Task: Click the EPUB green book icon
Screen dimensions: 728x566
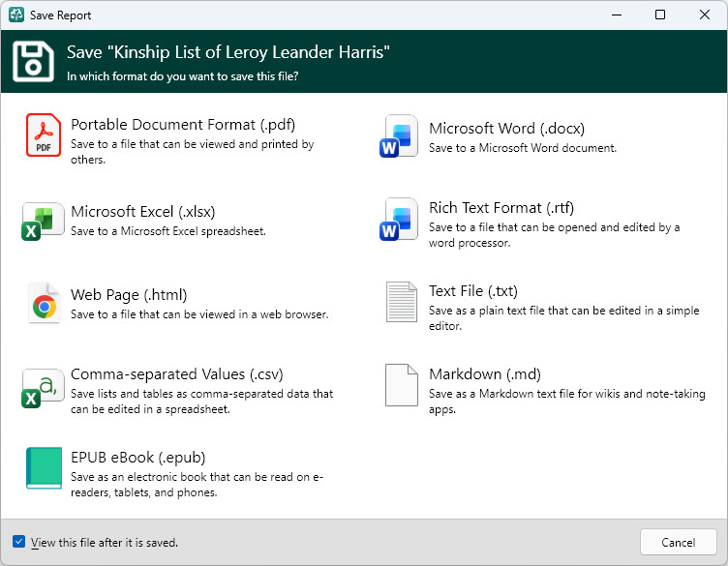Action: click(x=44, y=467)
